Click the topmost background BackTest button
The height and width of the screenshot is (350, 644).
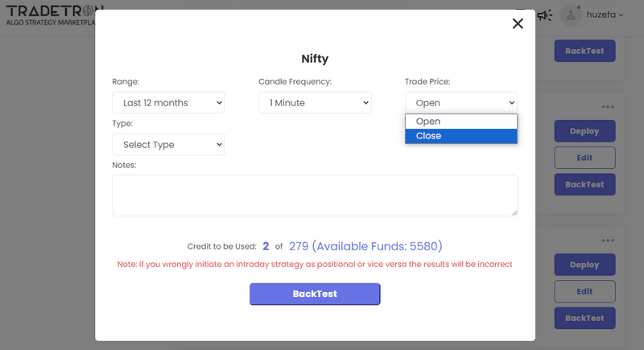584,51
